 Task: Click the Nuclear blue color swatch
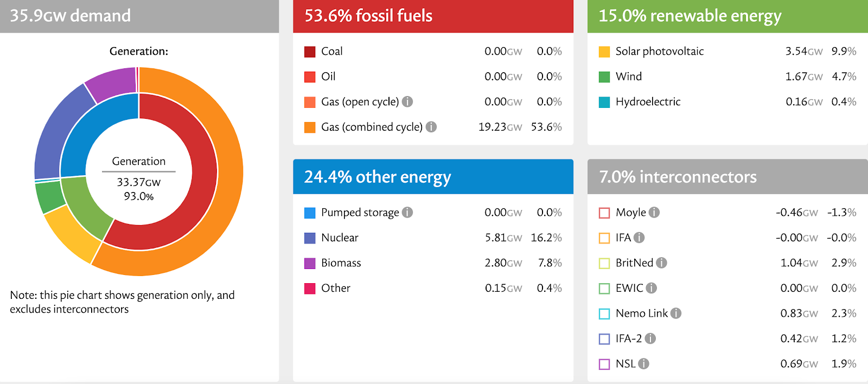[310, 238]
